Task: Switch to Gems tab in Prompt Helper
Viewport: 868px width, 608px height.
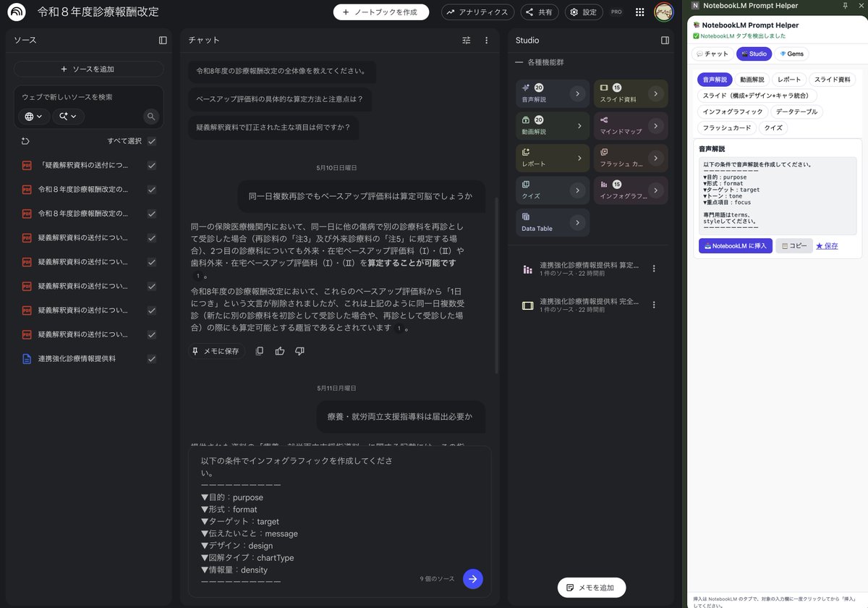Action: (x=792, y=54)
